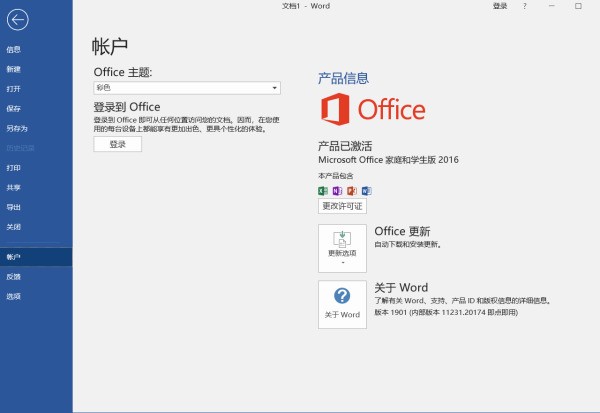
Task: Open the 打印 page
Action: point(13,168)
